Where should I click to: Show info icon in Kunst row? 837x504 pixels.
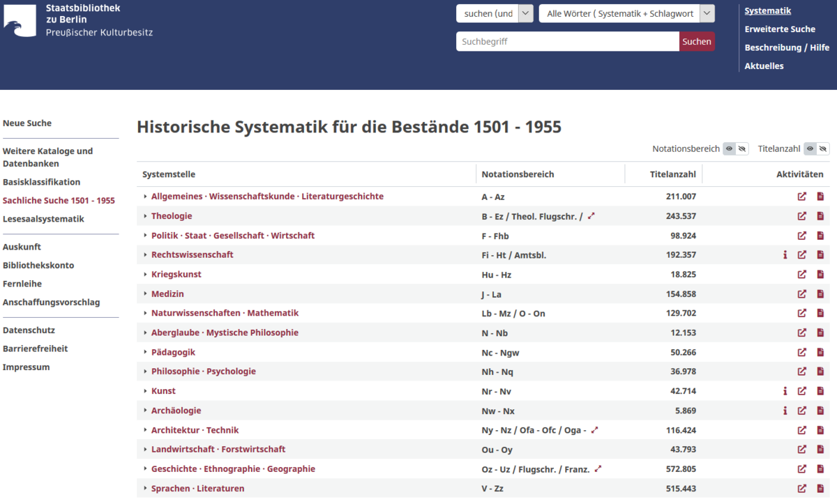click(785, 391)
